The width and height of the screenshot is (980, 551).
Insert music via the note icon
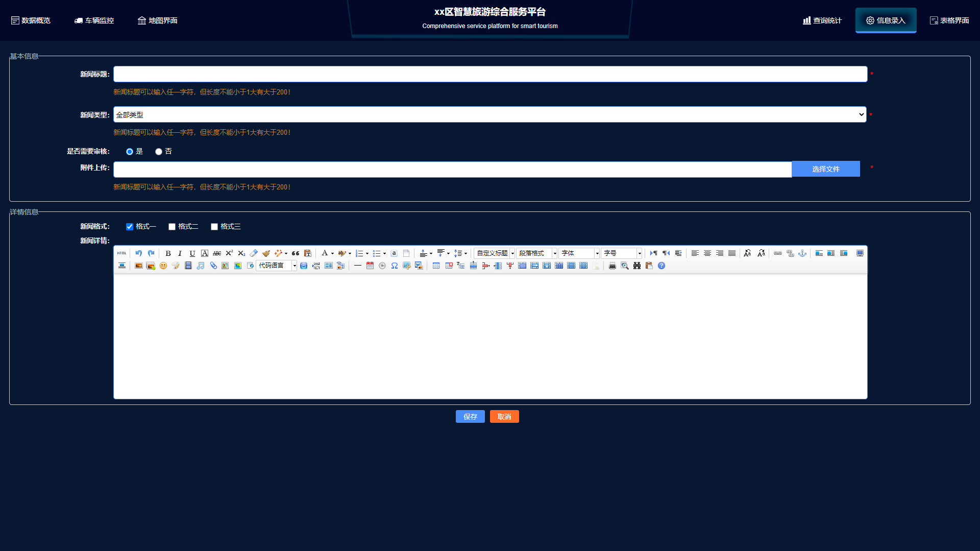tap(201, 266)
